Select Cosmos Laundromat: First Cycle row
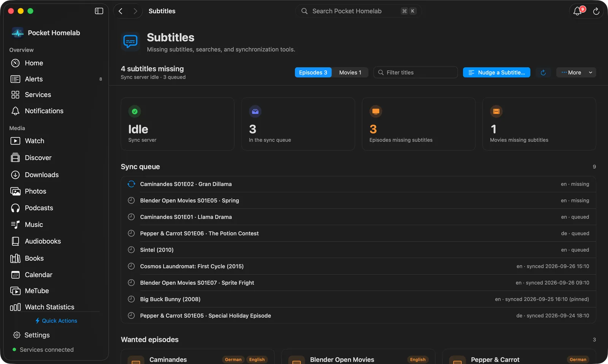The height and width of the screenshot is (364, 608). [358, 266]
